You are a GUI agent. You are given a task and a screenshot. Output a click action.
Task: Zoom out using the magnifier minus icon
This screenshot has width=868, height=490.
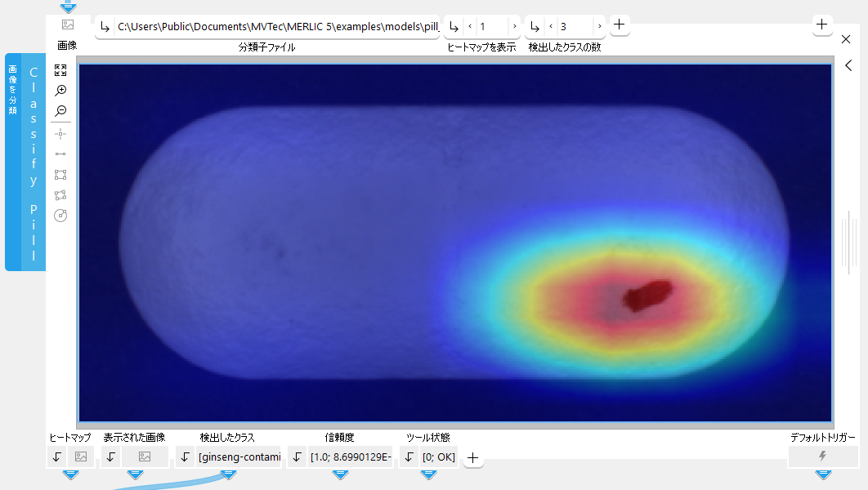(60, 111)
